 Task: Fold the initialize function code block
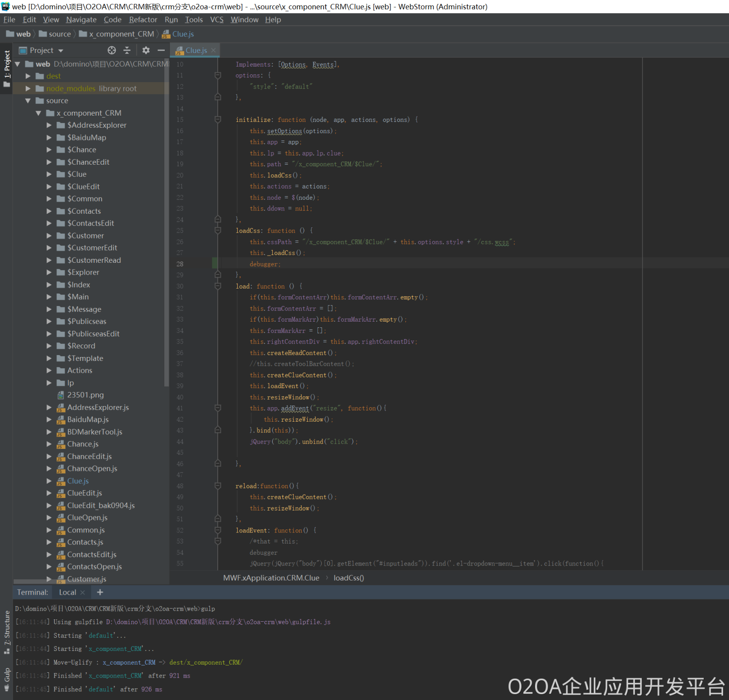[218, 120]
